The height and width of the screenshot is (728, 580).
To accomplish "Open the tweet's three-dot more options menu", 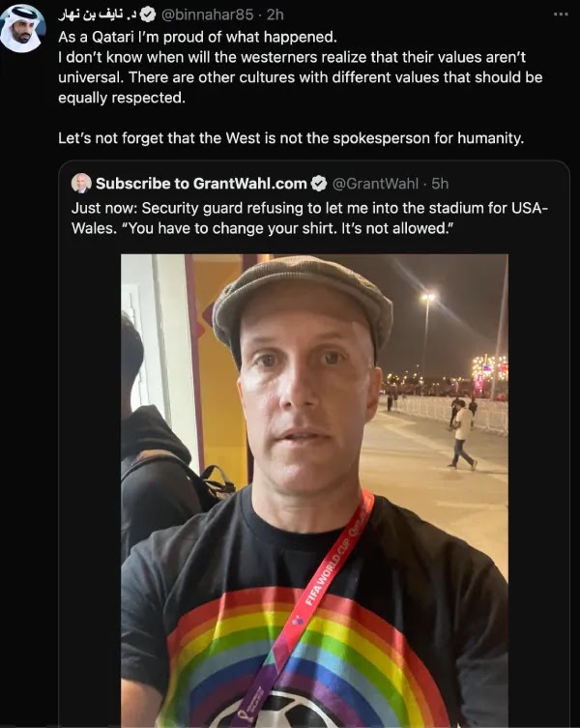I will pos(561,15).
